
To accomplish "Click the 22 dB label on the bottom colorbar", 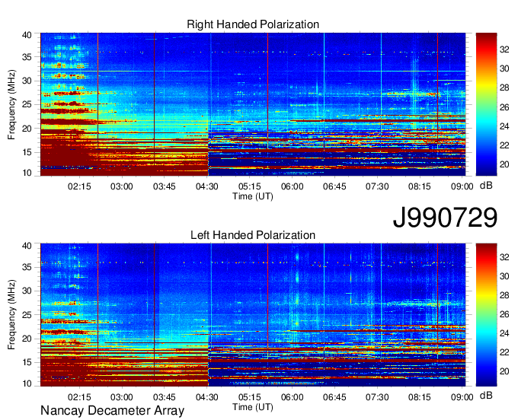I will 504,352.
